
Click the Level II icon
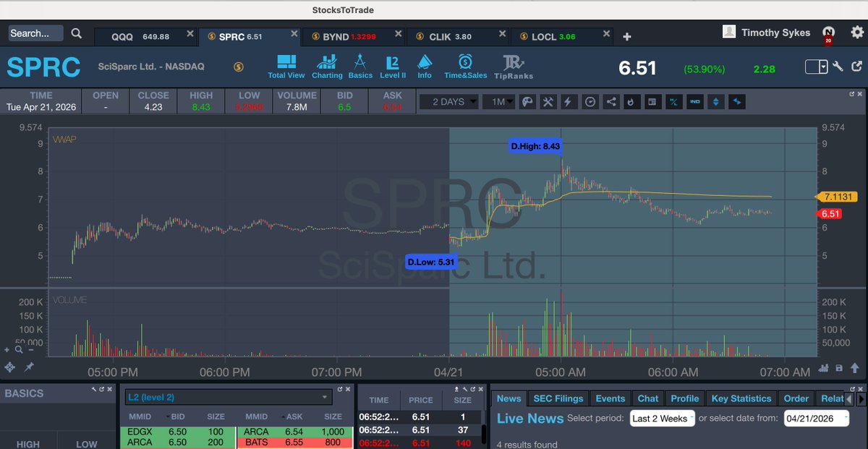[x=393, y=66]
